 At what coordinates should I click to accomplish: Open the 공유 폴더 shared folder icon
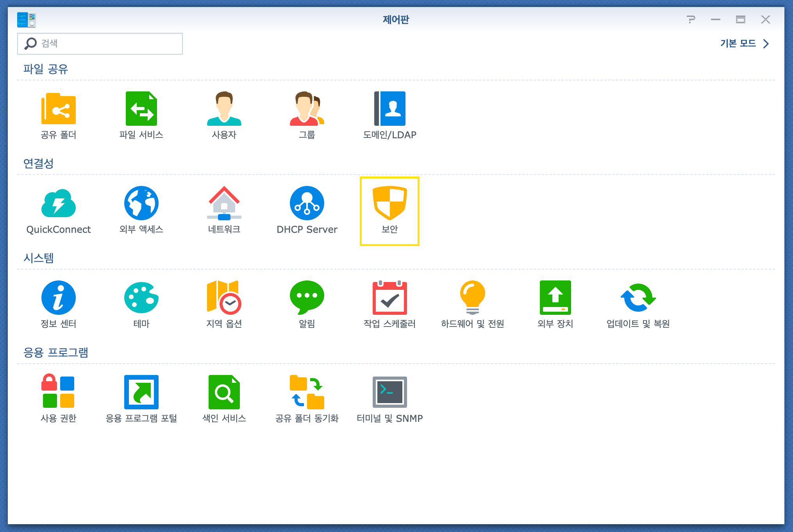(x=59, y=109)
